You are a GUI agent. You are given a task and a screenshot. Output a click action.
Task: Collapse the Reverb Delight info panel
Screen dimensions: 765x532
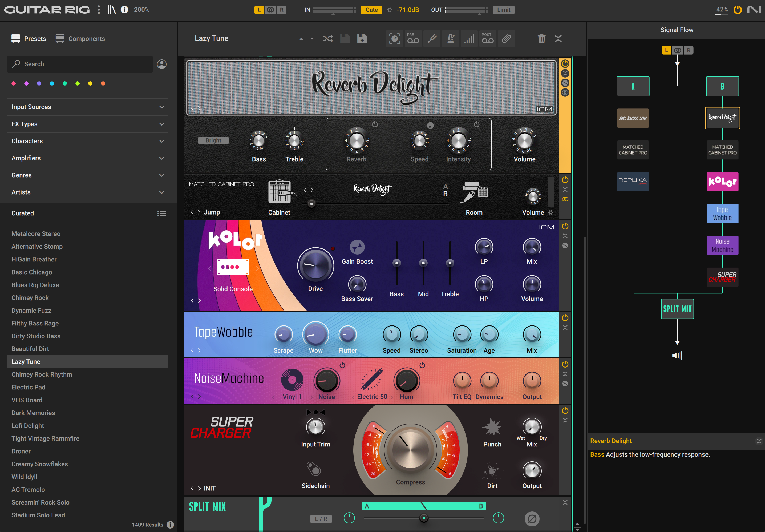click(759, 441)
